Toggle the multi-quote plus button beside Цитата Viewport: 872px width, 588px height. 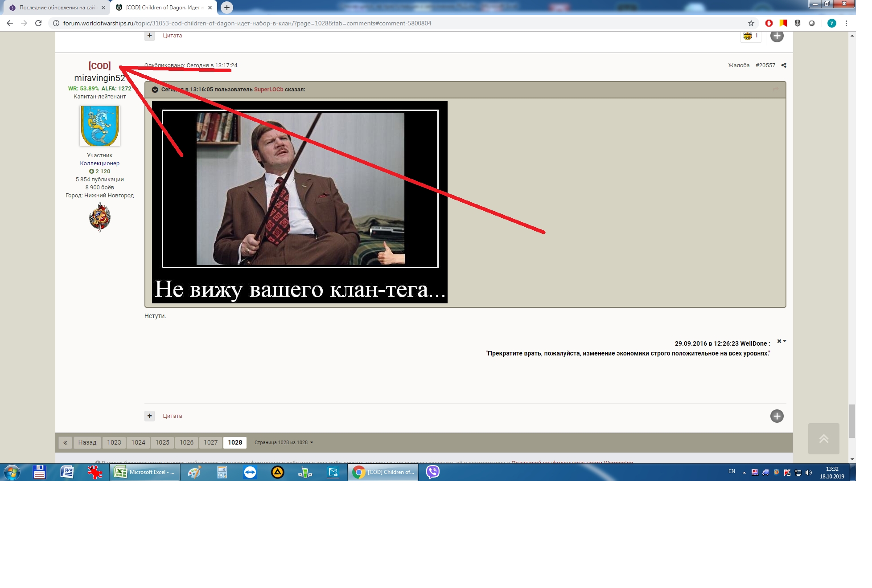click(x=149, y=416)
